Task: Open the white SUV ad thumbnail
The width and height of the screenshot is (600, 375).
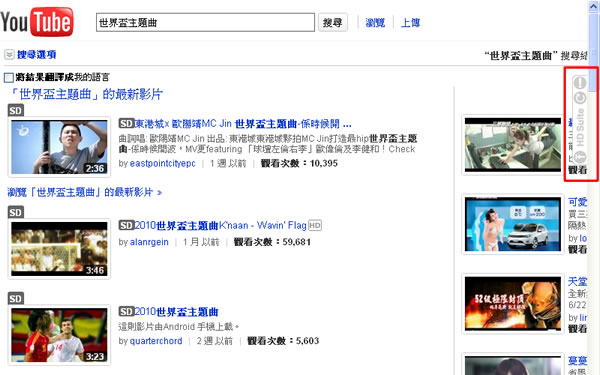Action: (x=513, y=224)
